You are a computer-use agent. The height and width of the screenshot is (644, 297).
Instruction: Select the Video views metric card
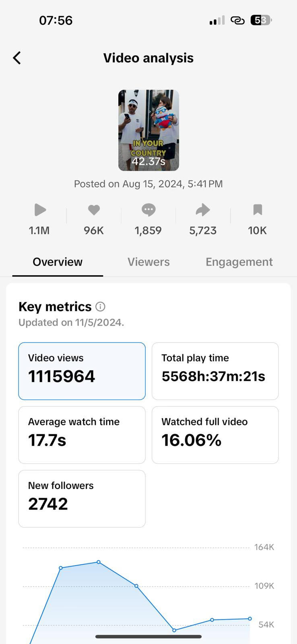(82, 371)
